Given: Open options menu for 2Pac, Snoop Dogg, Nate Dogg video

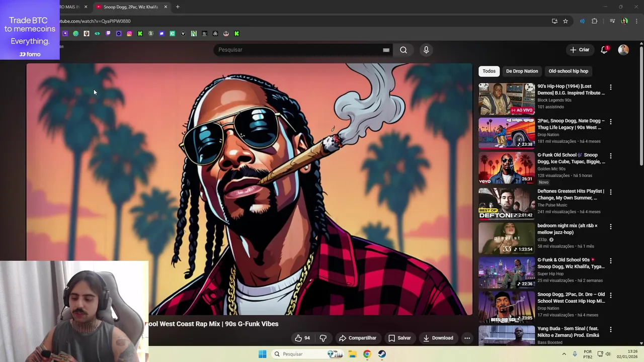Looking at the screenshot, I should pos(611,122).
